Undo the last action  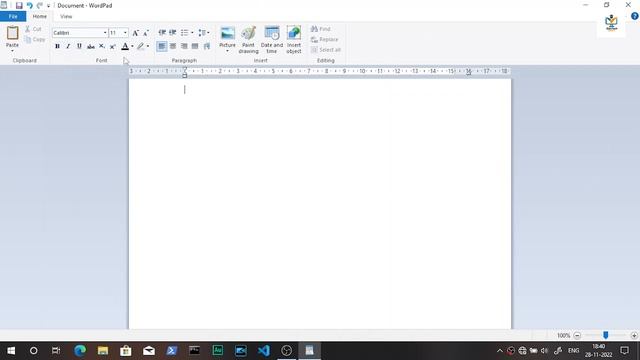(29, 5)
